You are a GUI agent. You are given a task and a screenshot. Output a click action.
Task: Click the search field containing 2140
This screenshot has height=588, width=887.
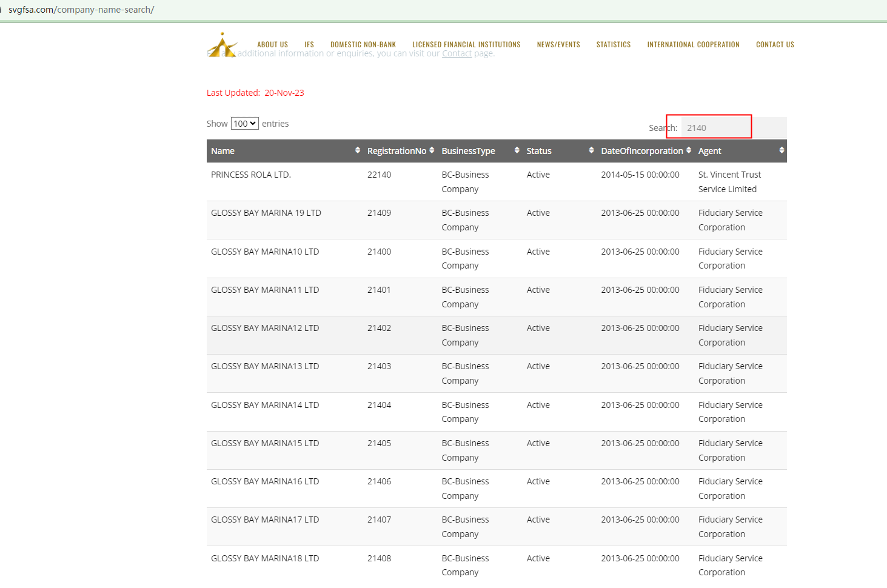point(717,128)
